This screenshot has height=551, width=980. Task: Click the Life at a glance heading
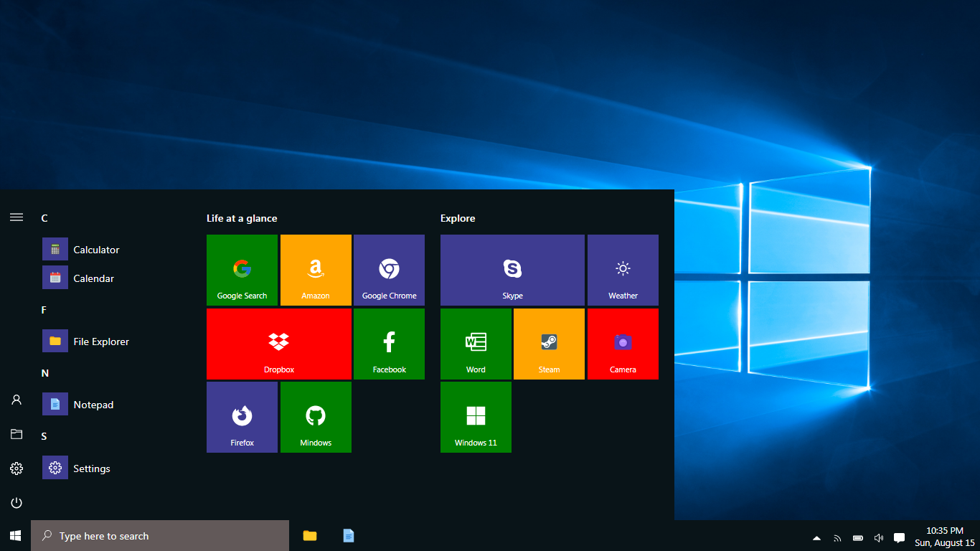[x=242, y=218]
